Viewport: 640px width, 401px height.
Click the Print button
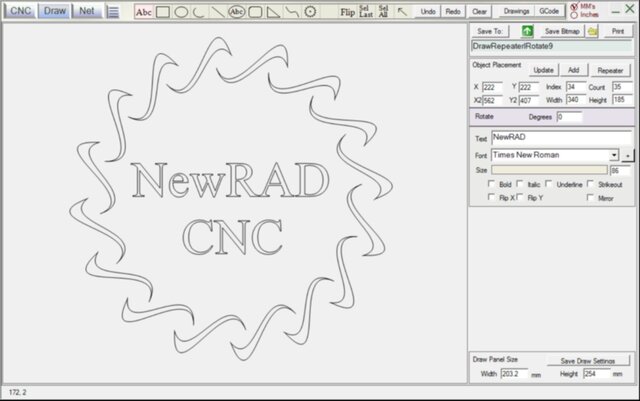[618, 31]
